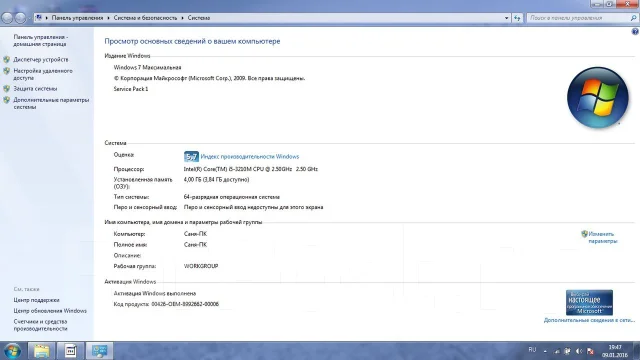Click Show desktop strip at taskbar end
This screenshot has width=640, height=360.
coord(636,351)
